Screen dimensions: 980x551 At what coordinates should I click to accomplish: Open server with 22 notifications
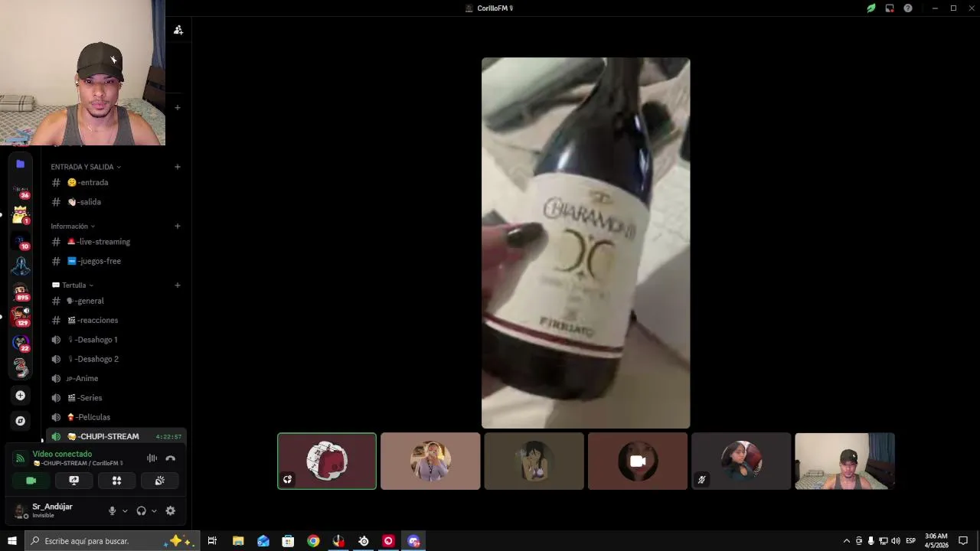[21, 343]
